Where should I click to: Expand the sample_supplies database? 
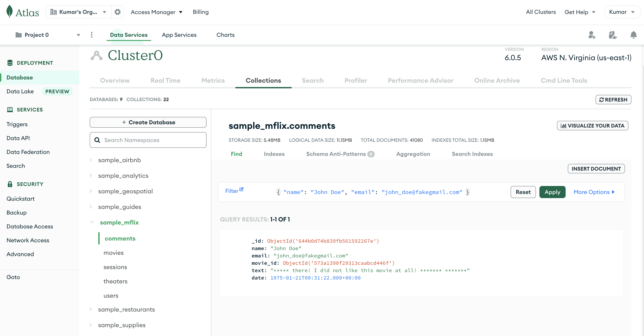(x=91, y=325)
